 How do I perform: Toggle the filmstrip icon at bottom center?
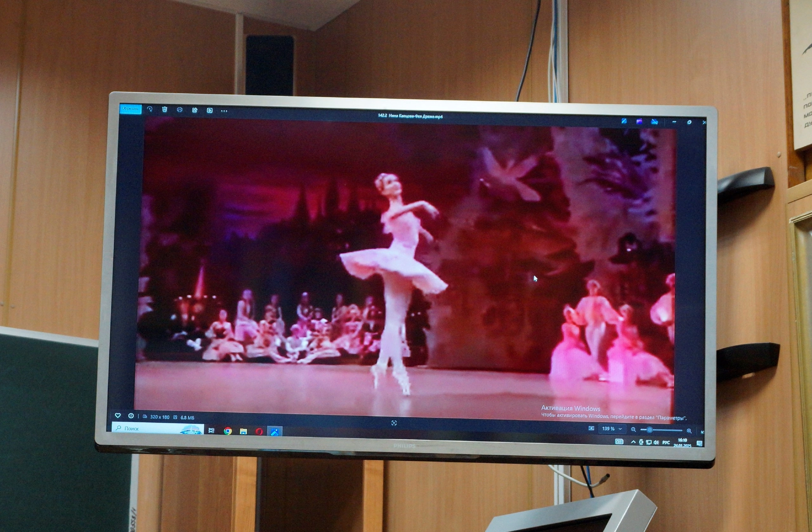click(x=394, y=423)
